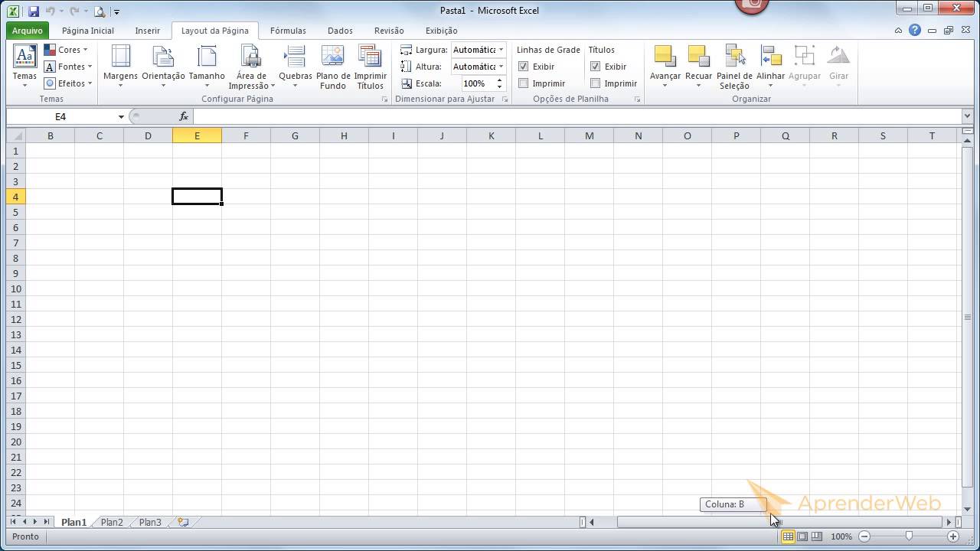Select row header 4

15,197
